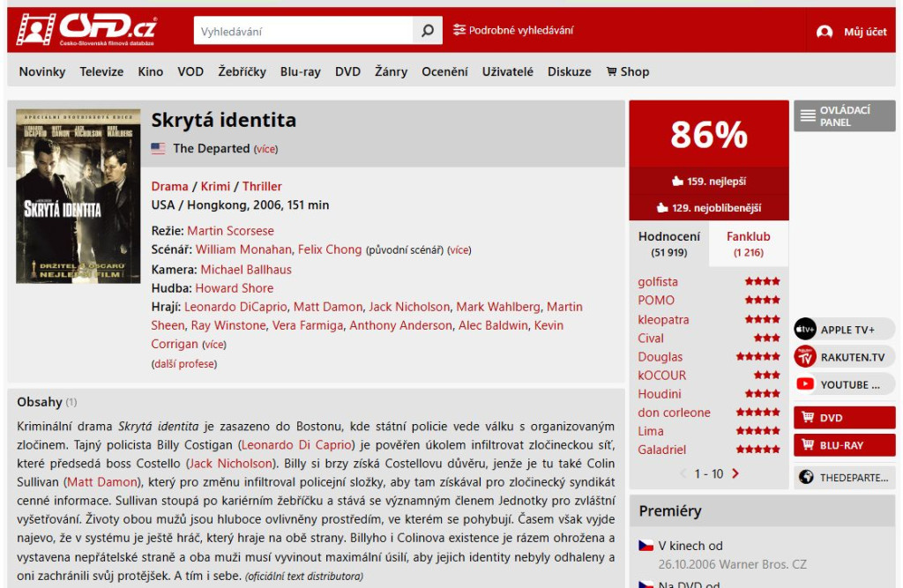Open Felix Chong's profile
Image resolution: width=903 pixels, height=588 pixels.
[330, 249]
